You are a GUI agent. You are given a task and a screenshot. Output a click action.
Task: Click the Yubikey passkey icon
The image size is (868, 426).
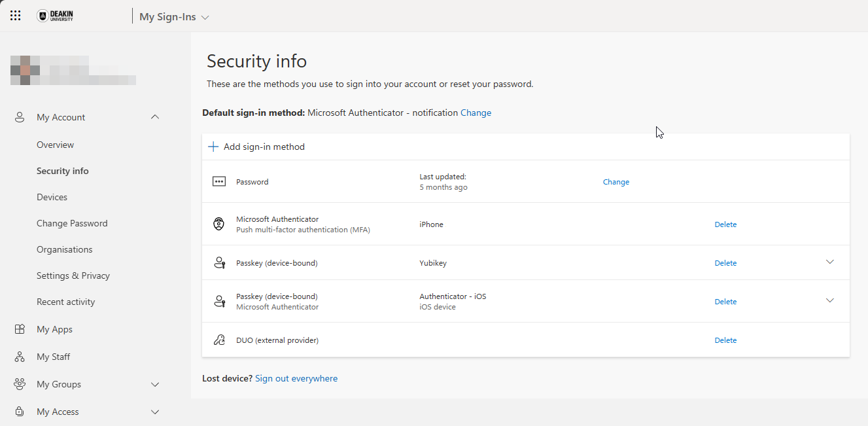(x=219, y=263)
